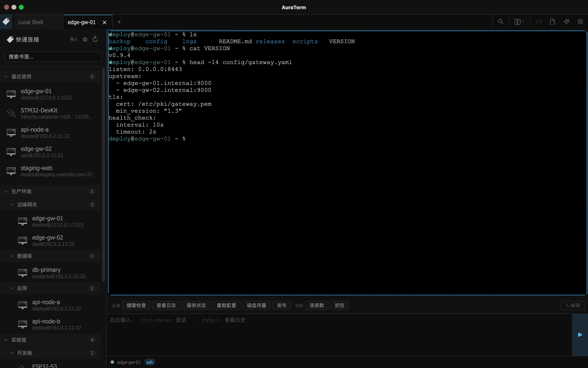Click the 导入 import button in sidebar
The height and width of the screenshot is (368, 588).
pos(74,39)
